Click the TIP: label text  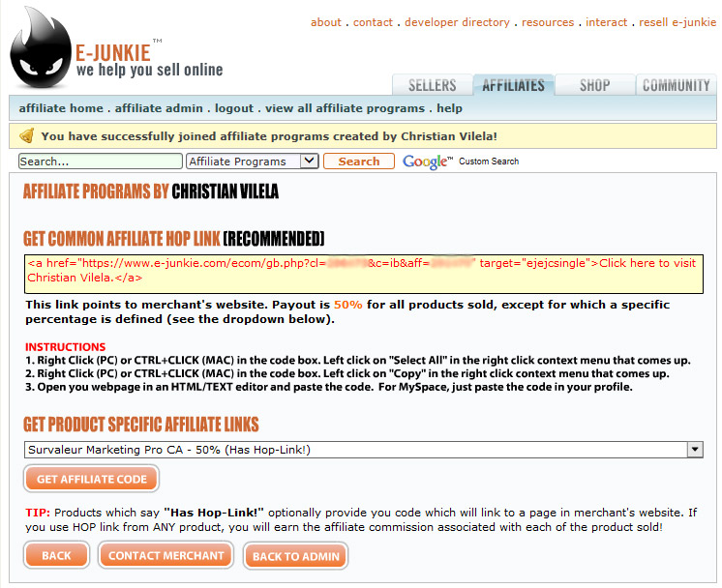tap(38, 513)
